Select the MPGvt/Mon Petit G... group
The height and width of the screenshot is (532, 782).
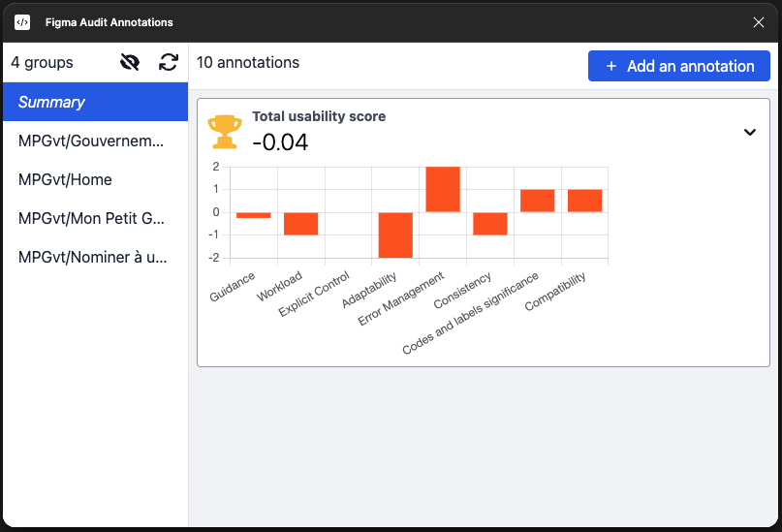[94, 218]
